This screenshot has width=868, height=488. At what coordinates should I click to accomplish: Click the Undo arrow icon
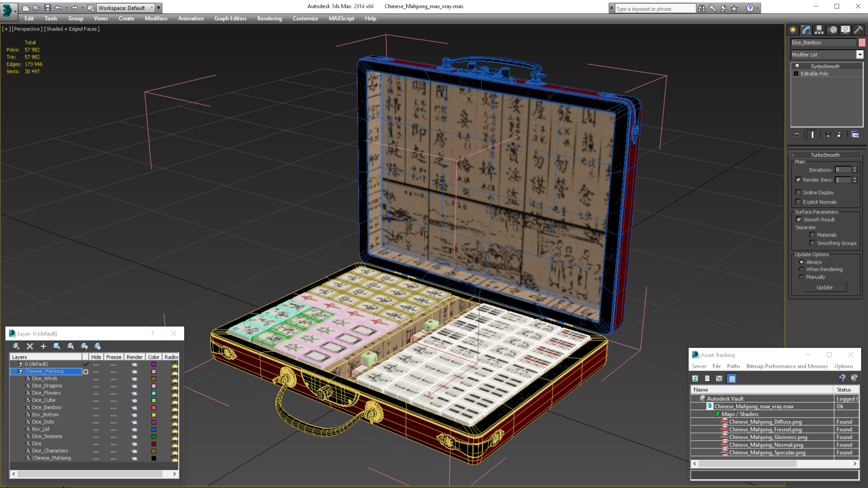(58, 8)
